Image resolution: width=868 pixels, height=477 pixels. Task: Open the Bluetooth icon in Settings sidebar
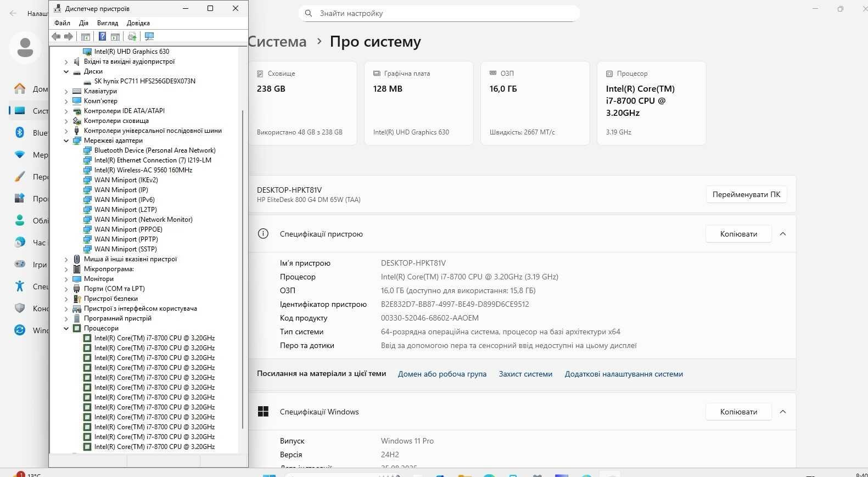(20, 132)
